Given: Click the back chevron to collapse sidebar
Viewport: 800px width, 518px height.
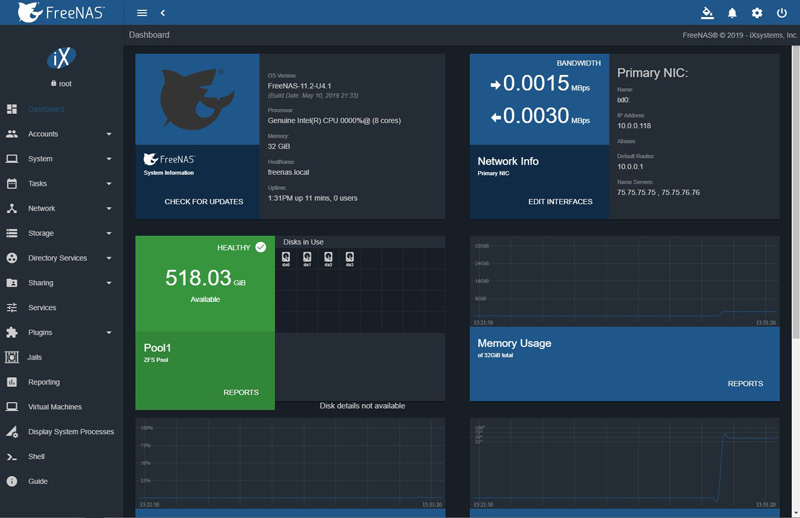Looking at the screenshot, I should tap(163, 13).
